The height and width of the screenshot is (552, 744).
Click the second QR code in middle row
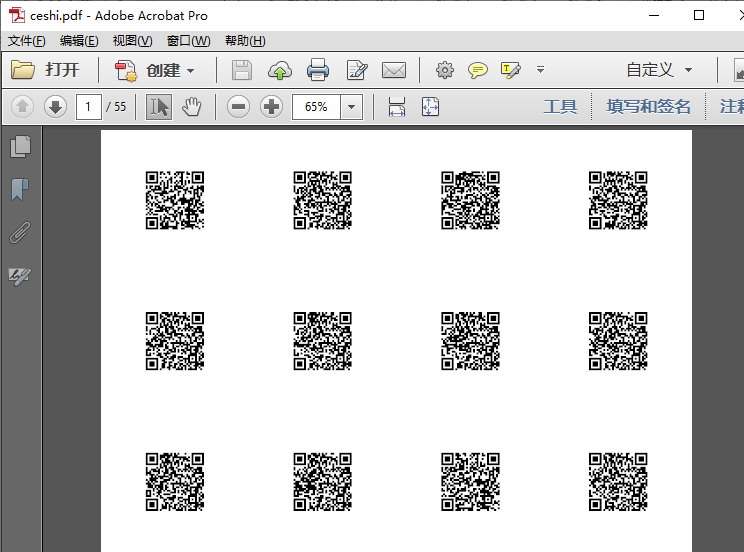click(x=323, y=341)
